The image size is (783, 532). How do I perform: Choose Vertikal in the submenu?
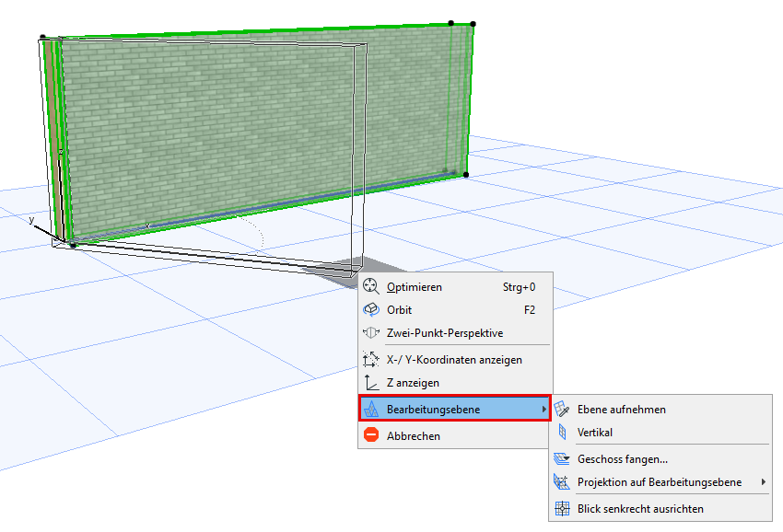660,433
